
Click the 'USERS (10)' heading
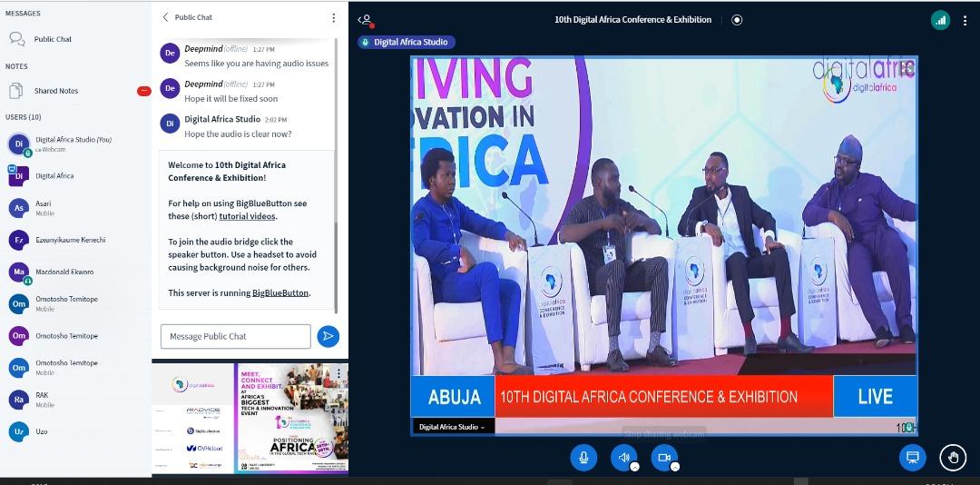pyautogui.click(x=23, y=117)
